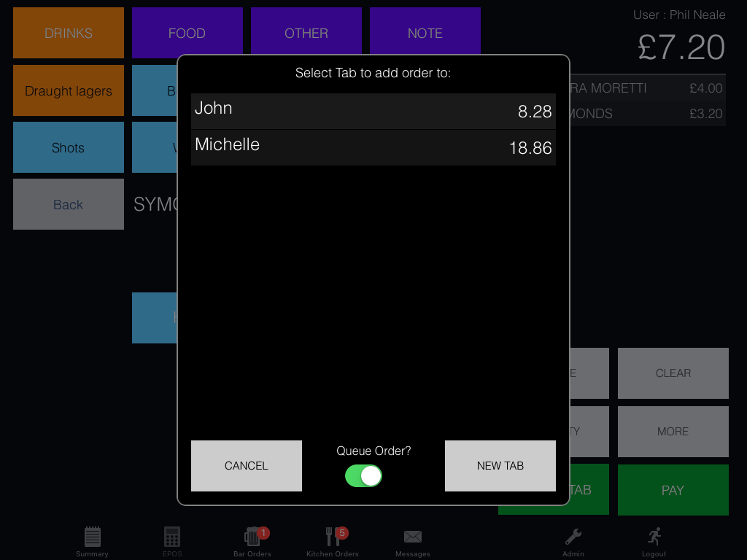This screenshot has width=747, height=560.
Task: Open the Admin wrench icon
Action: click(x=573, y=538)
